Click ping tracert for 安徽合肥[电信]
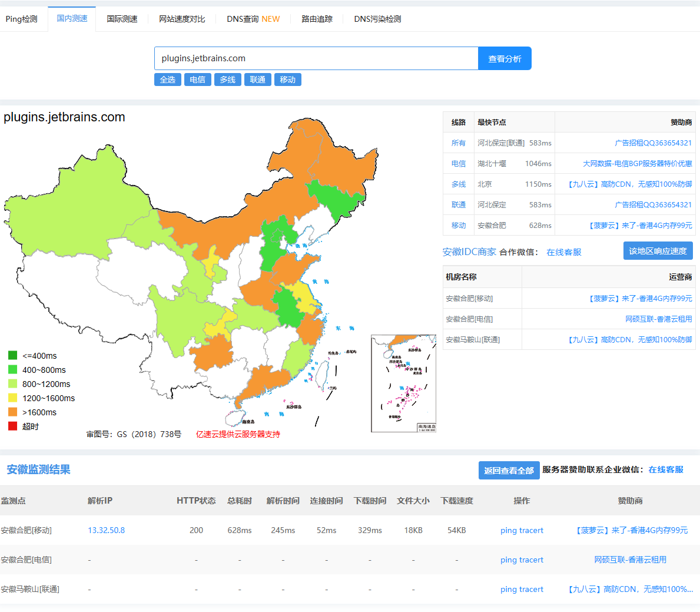This screenshot has width=700, height=612. [x=522, y=560]
